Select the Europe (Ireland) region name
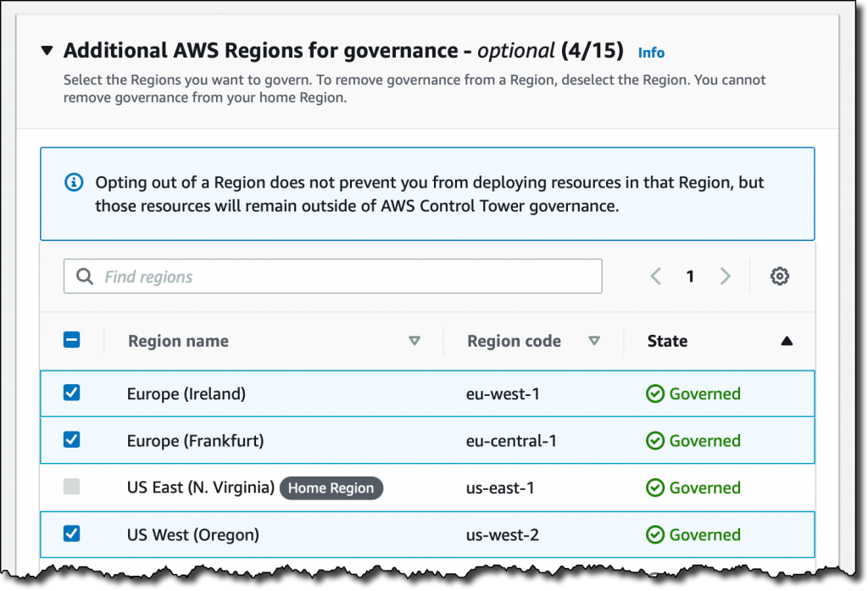 [186, 393]
